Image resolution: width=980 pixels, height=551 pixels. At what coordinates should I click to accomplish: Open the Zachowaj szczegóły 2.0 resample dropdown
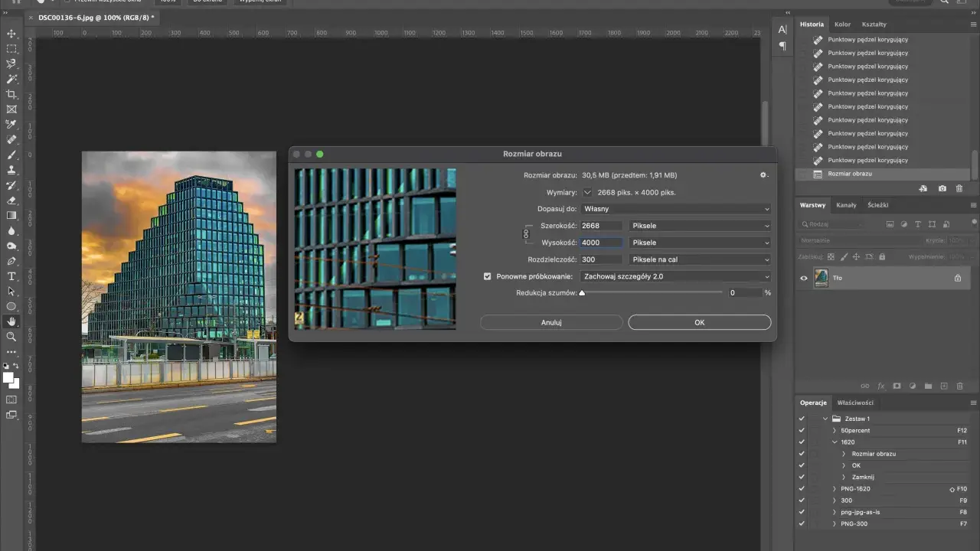(x=676, y=276)
